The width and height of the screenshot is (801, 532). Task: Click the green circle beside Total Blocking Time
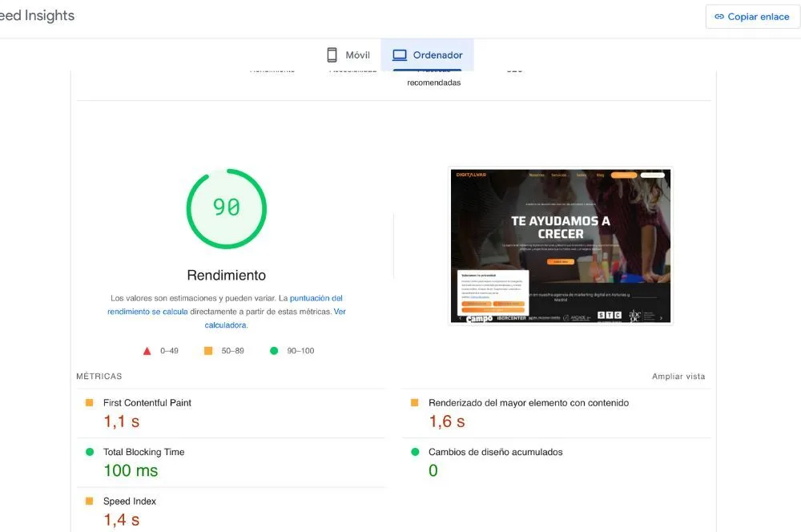(90, 452)
